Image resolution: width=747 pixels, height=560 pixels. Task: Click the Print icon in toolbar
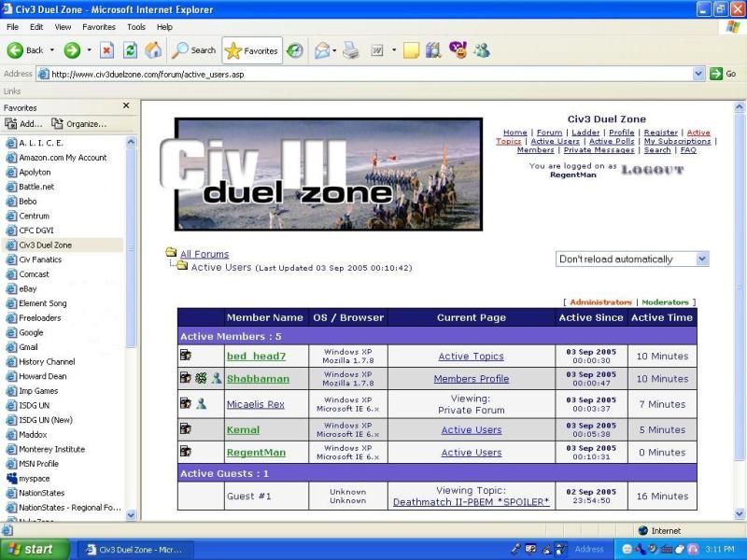[x=351, y=50]
